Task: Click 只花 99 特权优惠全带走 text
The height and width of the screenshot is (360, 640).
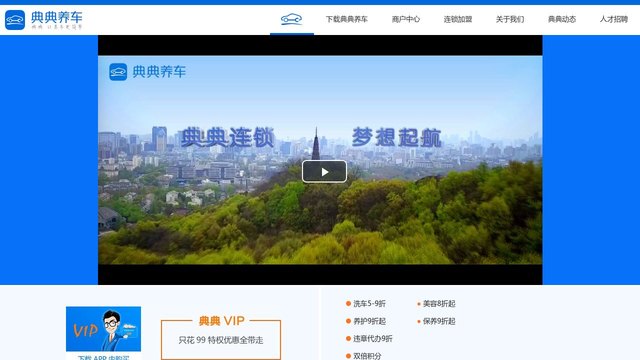Action: [x=221, y=340]
